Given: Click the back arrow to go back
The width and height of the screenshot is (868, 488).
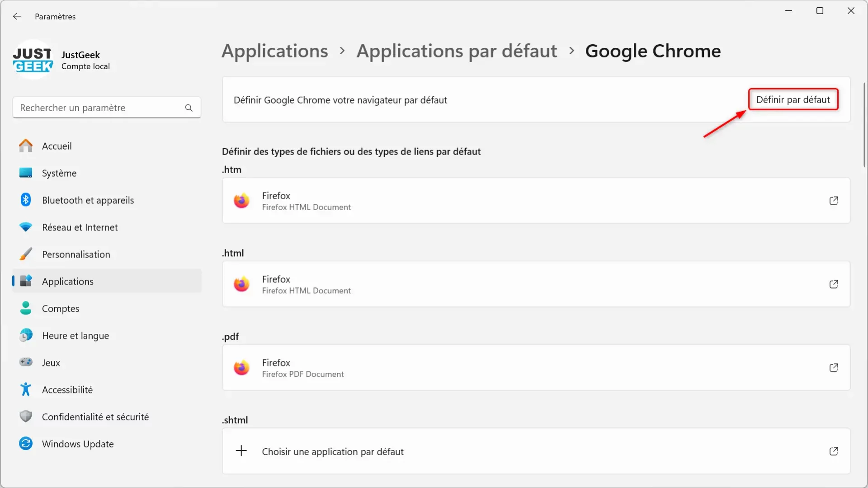Looking at the screenshot, I should [16, 16].
